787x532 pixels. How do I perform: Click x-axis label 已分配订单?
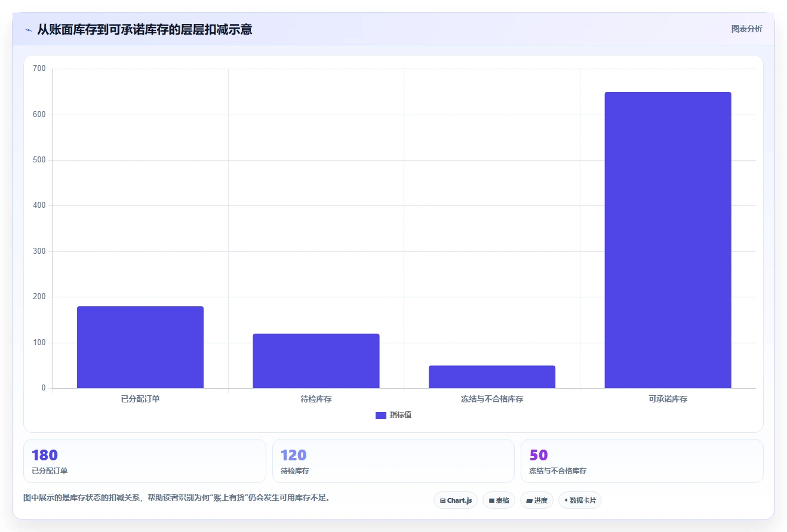pos(140,399)
